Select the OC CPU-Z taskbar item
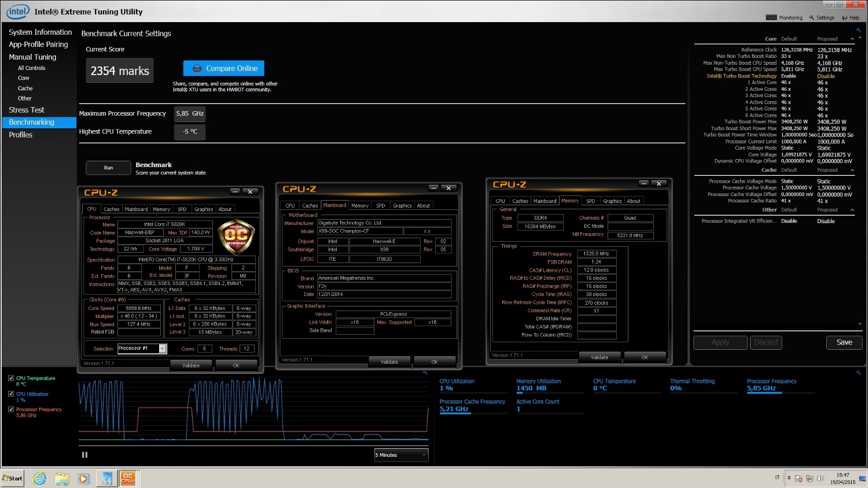The height and width of the screenshot is (488, 868). [x=128, y=478]
